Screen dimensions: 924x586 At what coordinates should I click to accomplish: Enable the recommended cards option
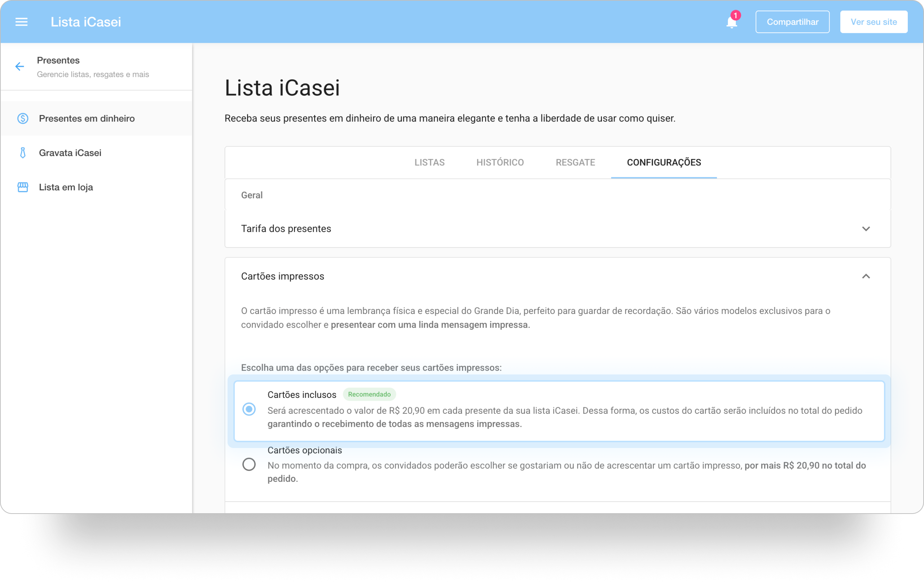(x=250, y=409)
